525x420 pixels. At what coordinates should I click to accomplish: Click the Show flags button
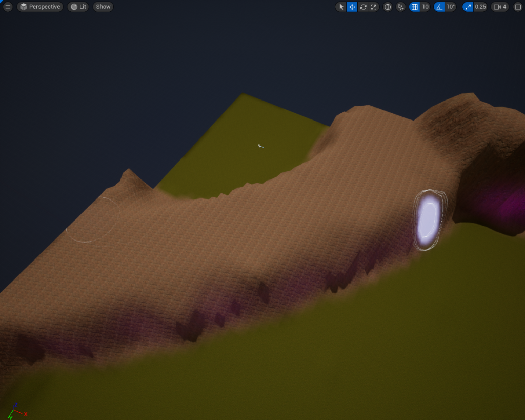103,7
